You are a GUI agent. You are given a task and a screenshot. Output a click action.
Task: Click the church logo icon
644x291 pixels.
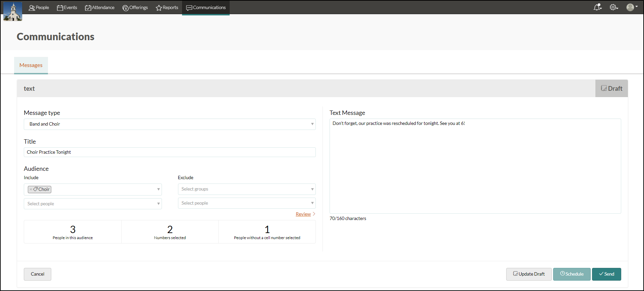point(13,11)
